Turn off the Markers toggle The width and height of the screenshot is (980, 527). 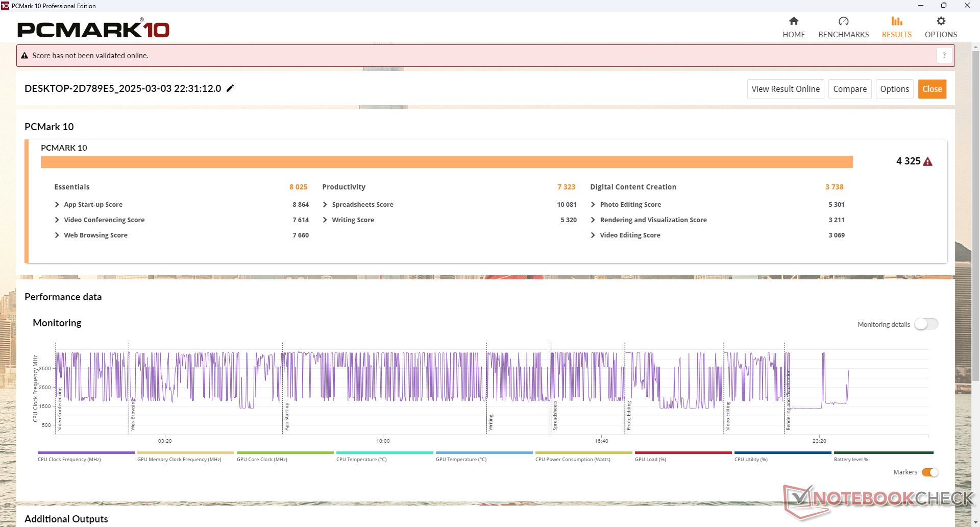click(929, 472)
